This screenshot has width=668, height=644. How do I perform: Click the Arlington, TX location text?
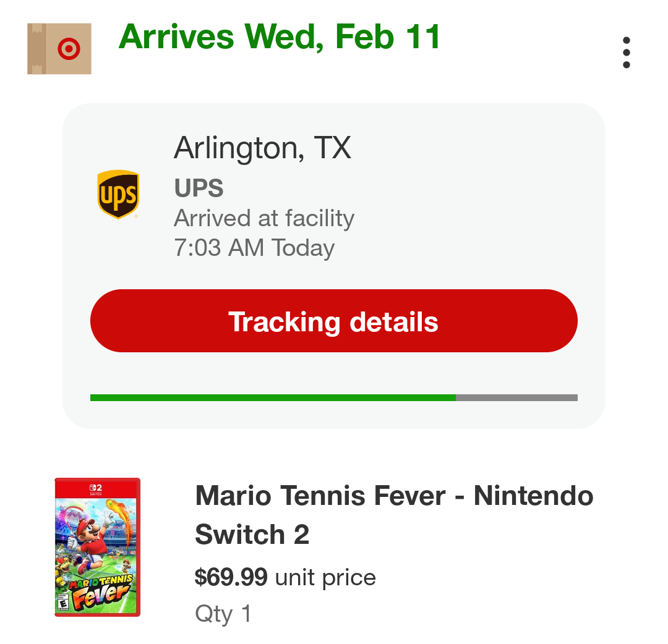click(262, 148)
